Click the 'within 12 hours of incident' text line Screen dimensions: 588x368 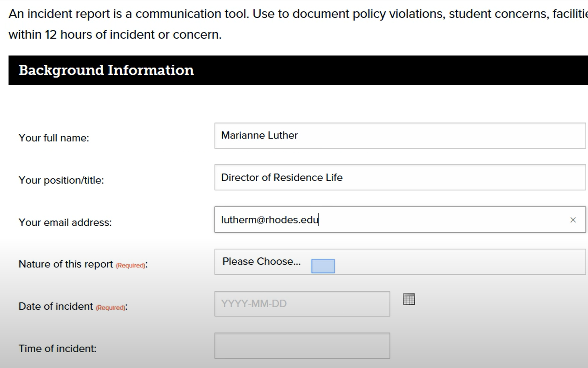tap(115, 35)
